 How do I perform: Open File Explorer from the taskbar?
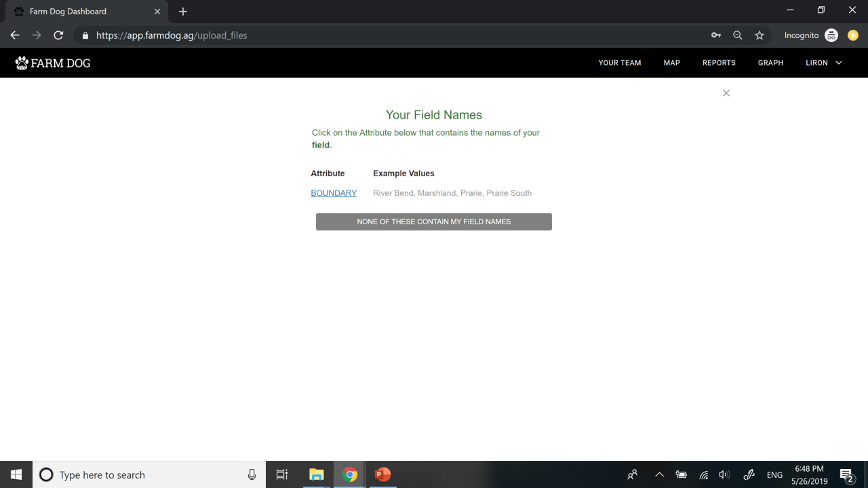pyautogui.click(x=317, y=474)
